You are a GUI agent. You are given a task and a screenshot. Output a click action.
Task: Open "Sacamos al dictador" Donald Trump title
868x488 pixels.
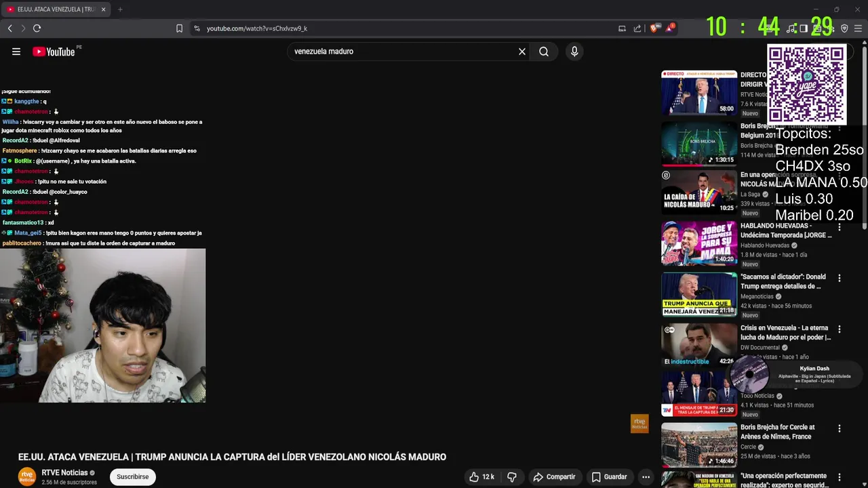point(783,281)
